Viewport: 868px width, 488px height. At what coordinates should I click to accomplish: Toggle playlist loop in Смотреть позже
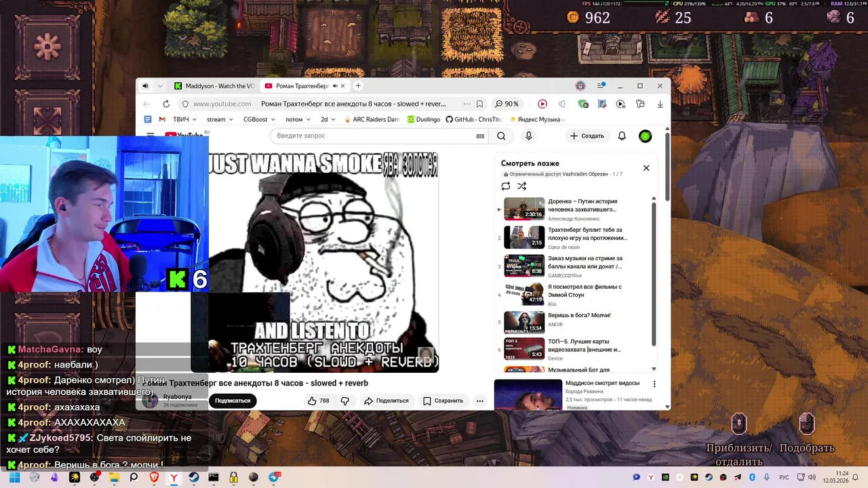point(505,186)
